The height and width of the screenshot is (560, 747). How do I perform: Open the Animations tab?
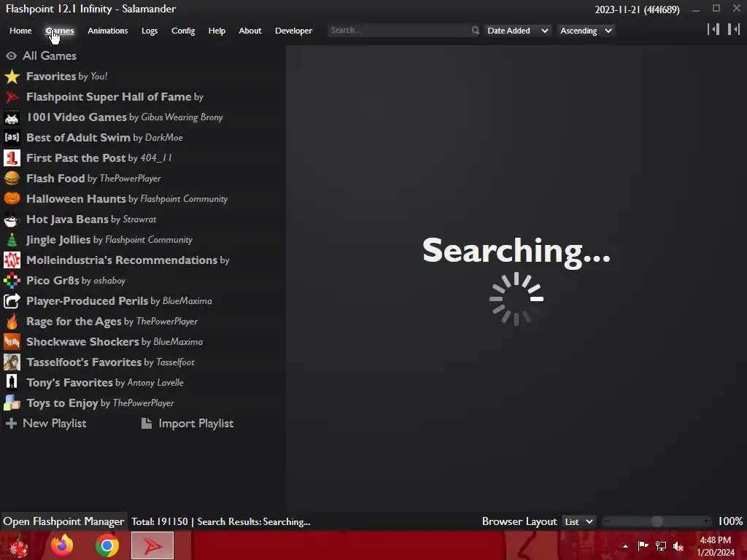tap(108, 31)
